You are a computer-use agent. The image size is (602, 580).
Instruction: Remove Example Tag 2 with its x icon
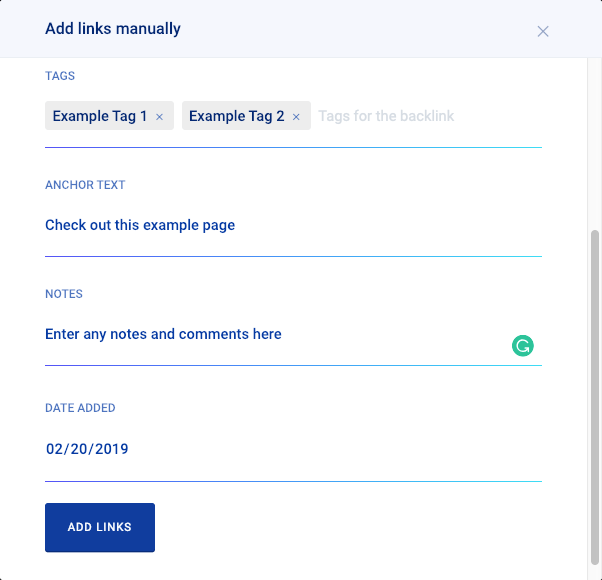pos(296,117)
